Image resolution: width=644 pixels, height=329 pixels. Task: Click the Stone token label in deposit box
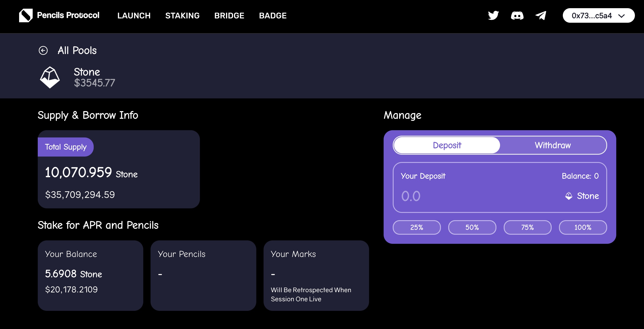tap(588, 196)
